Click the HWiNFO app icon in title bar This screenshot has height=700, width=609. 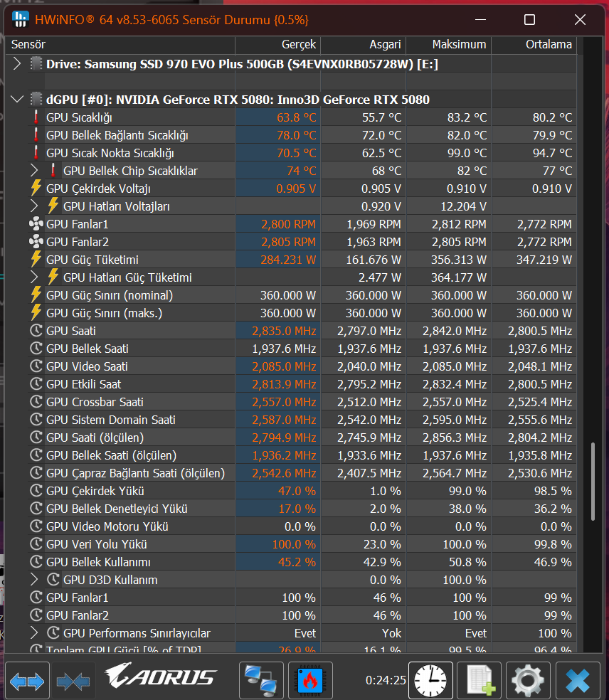[x=21, y=19]
